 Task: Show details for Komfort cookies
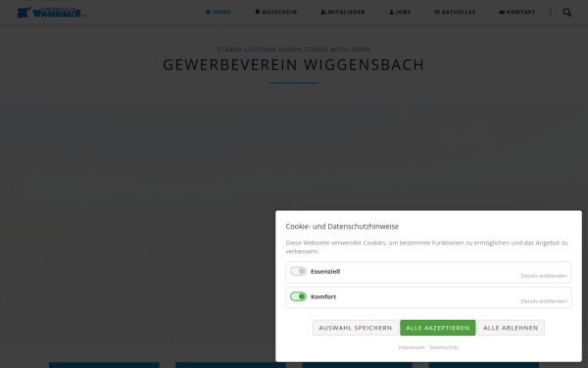tap(544, 301)
